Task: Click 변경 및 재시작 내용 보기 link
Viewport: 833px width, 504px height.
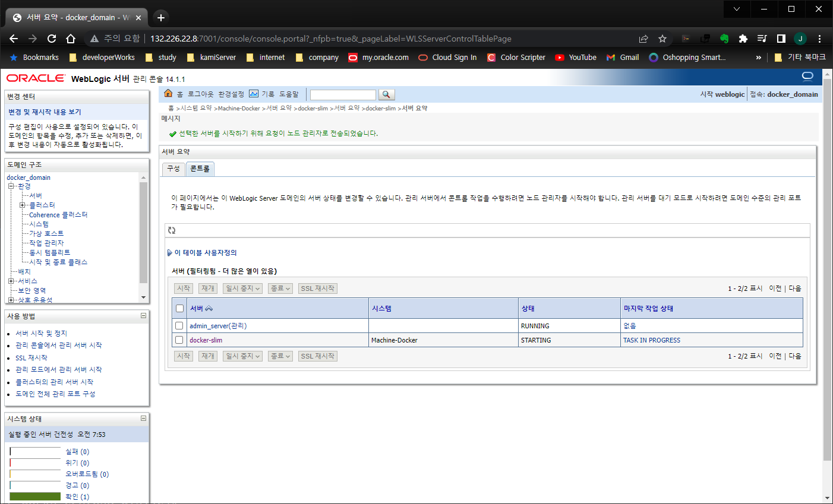Action: coord(45,112)
